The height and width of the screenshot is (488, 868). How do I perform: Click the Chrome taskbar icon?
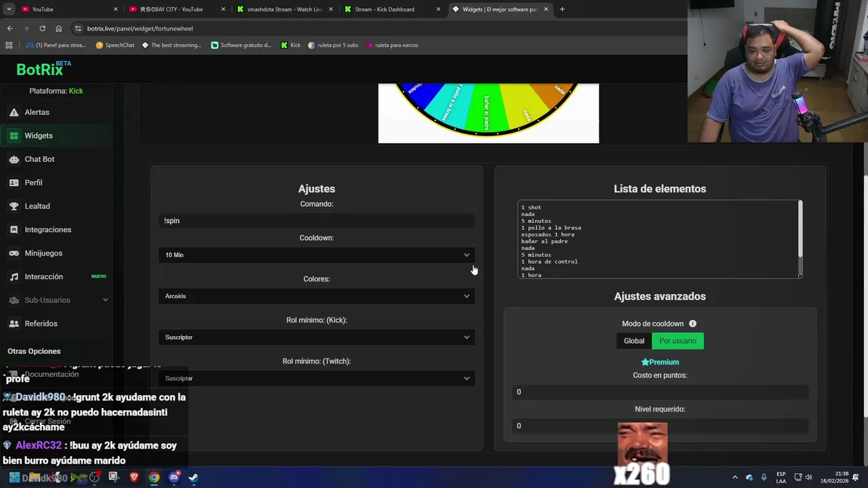point(154,477)
